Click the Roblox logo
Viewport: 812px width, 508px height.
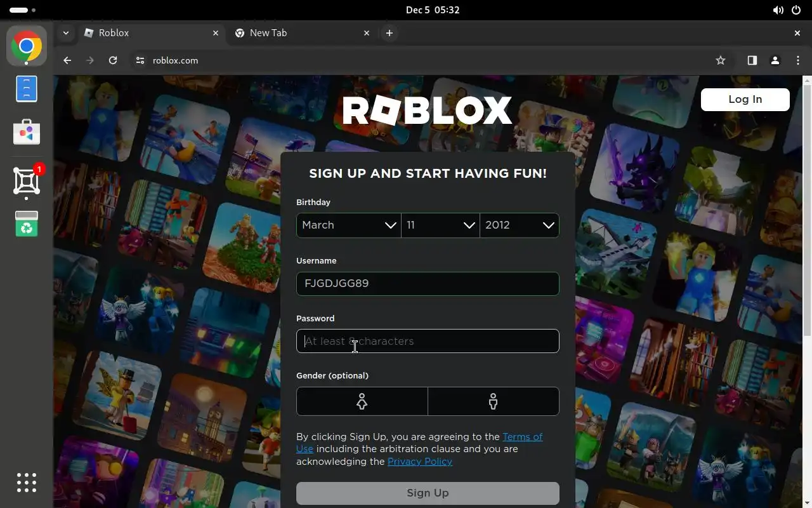[428, 110]
